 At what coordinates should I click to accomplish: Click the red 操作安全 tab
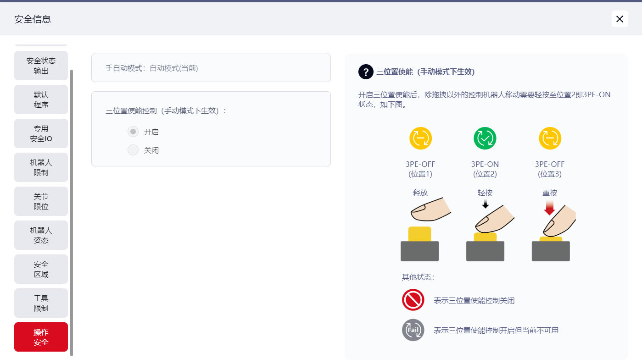click(41, 337)
